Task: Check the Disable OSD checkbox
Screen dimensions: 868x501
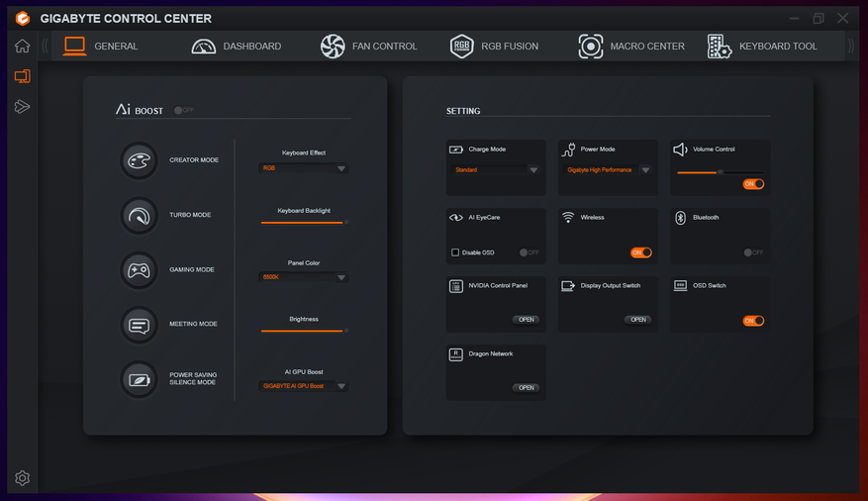Action: 455,252
